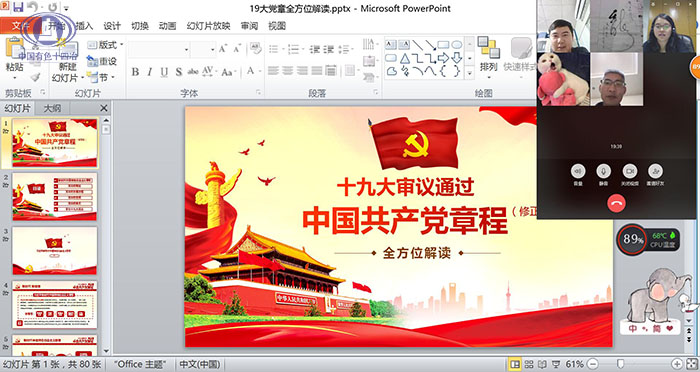Image resolution: width=700 pixels, height=372 pixels.
Task: Click the Save icon in quick access toolbar
Action: tap(18, 7)
